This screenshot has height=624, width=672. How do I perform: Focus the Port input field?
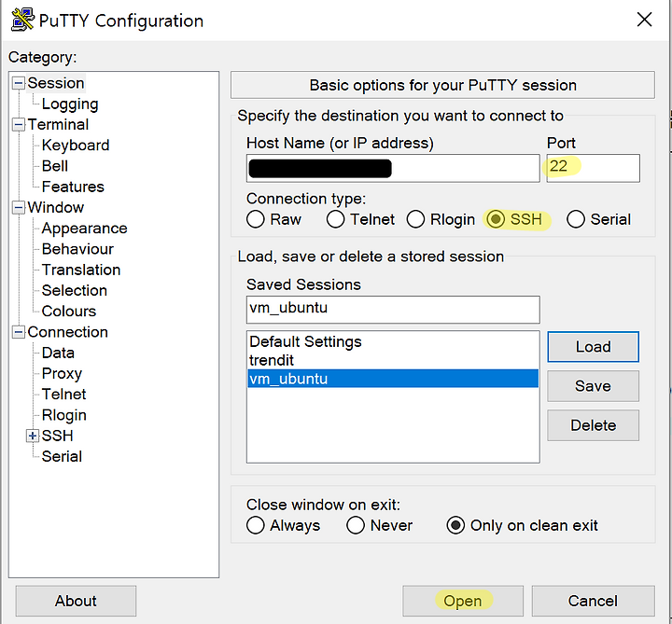594,168
